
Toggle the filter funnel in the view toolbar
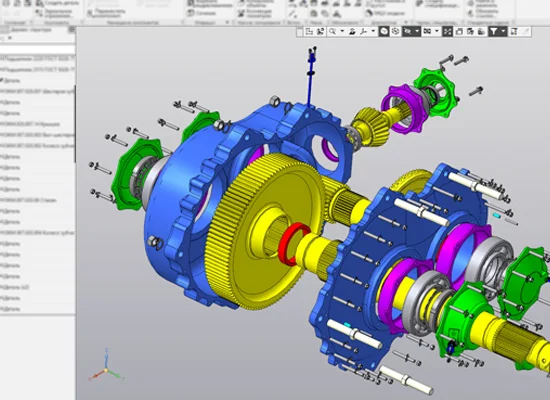point(494,32)
